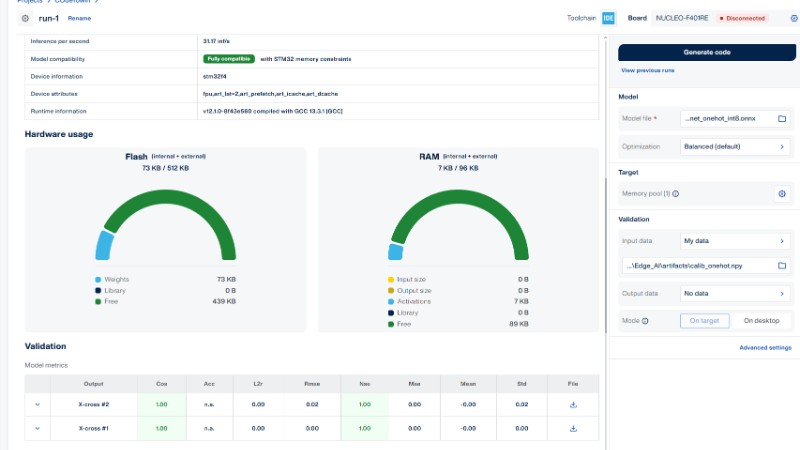Click the Acc column header

coord(209,384)
